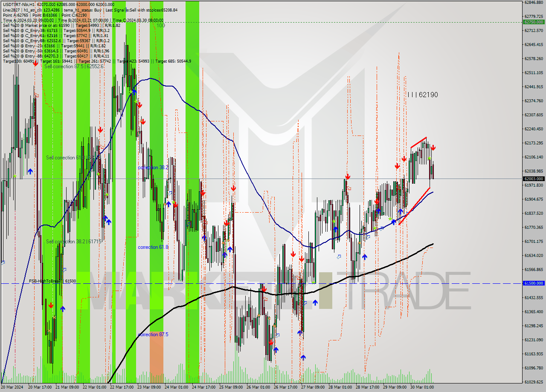The height and width of the screenshot is (392, 546).
Task: Click price axis value 62240.450
Action: (534, 129)
